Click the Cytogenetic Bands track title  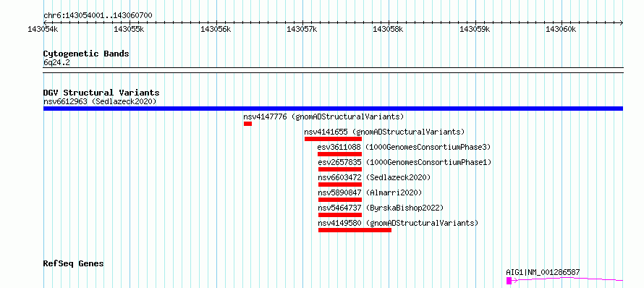click(x=86, y=54)
